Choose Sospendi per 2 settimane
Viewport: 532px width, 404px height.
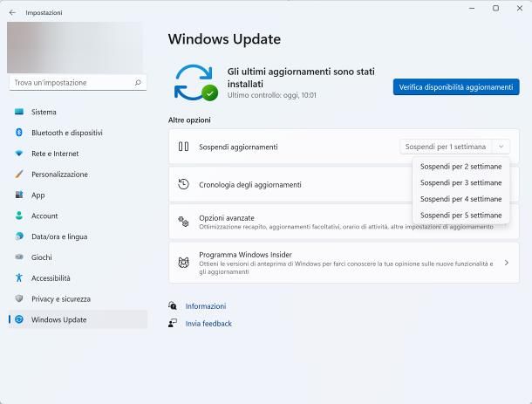coord(460,167)
